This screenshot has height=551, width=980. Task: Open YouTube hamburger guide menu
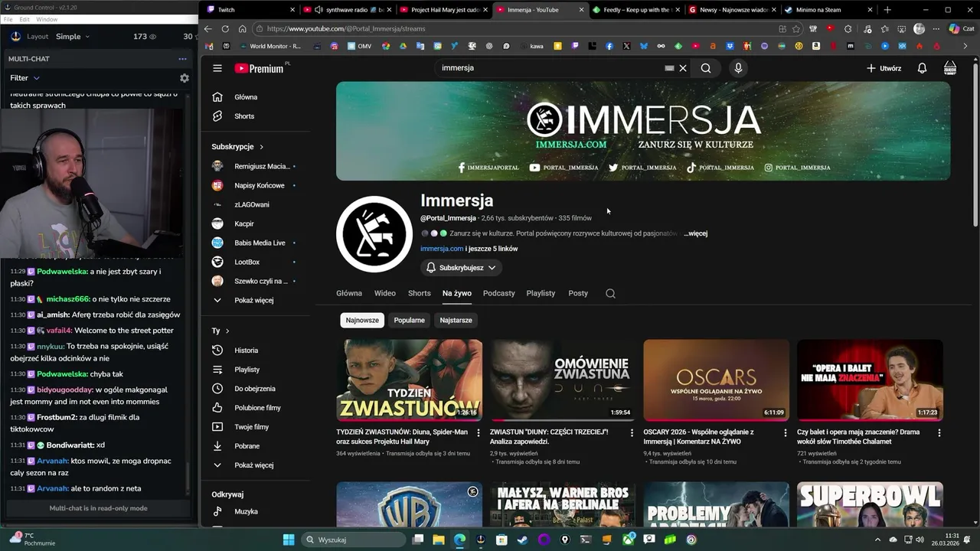tap(217, 68)
